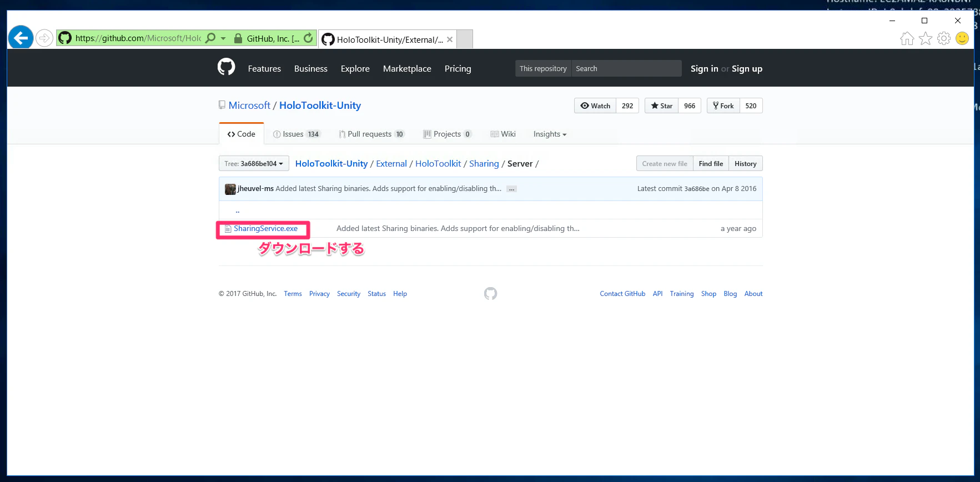Viewport: 980px width, 482px height.
Task: Open the Pricing menu item
Action: pyautogui.click(x=458, y=68)
